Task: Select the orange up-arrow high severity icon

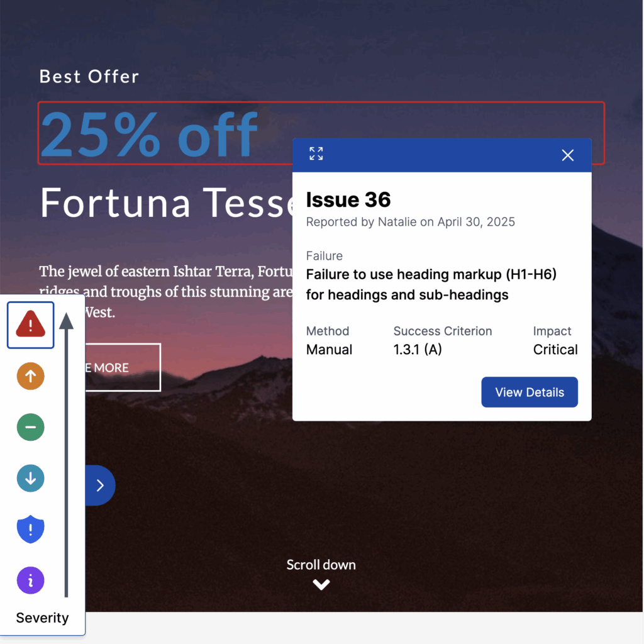Action: point(30,376)
